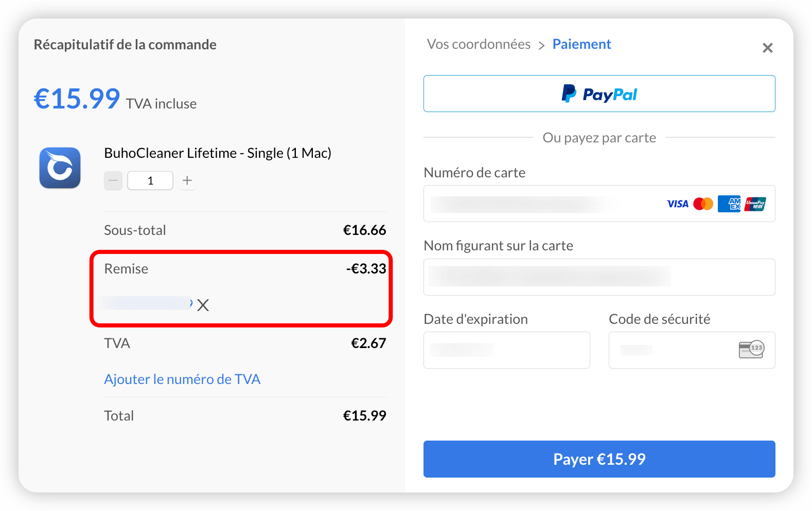
Task: Click the Mastercard logo
Action: pyautogui.click(x=703, y=204)
